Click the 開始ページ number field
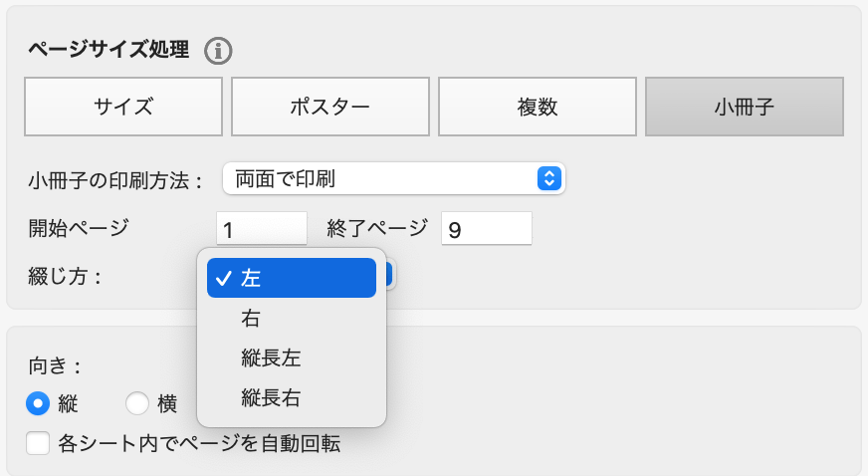The image size is (868, 476). 262,230
